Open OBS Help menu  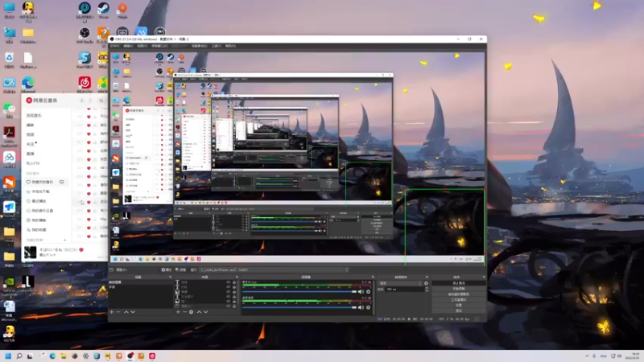[230, 46]
